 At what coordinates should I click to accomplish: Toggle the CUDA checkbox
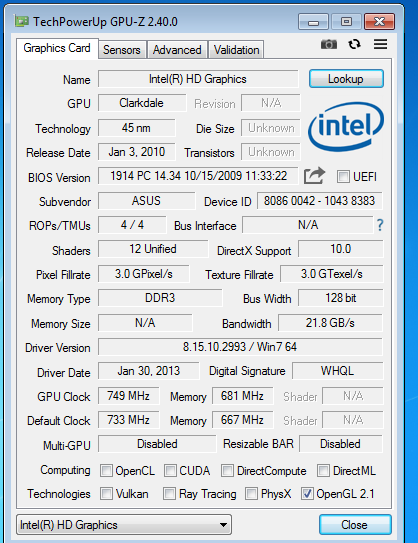click(x=170, y=471)
